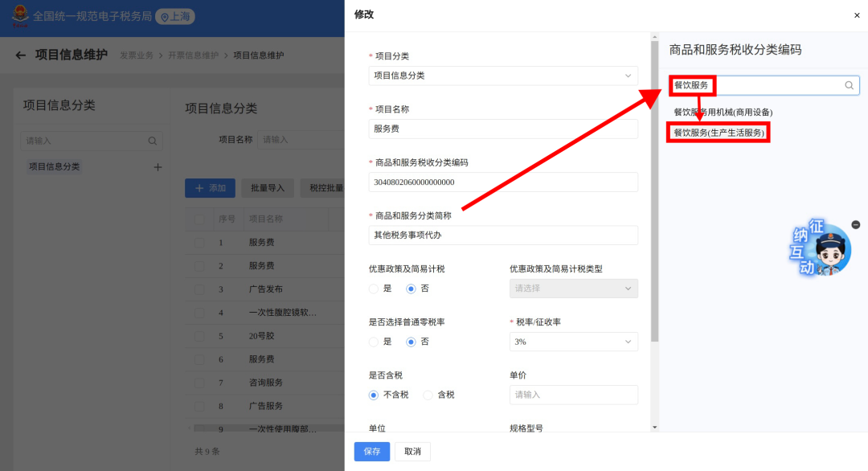Open the 征纳互动 assistant mascot
This screenshot has width=868, height=471.
coord(821,248)
